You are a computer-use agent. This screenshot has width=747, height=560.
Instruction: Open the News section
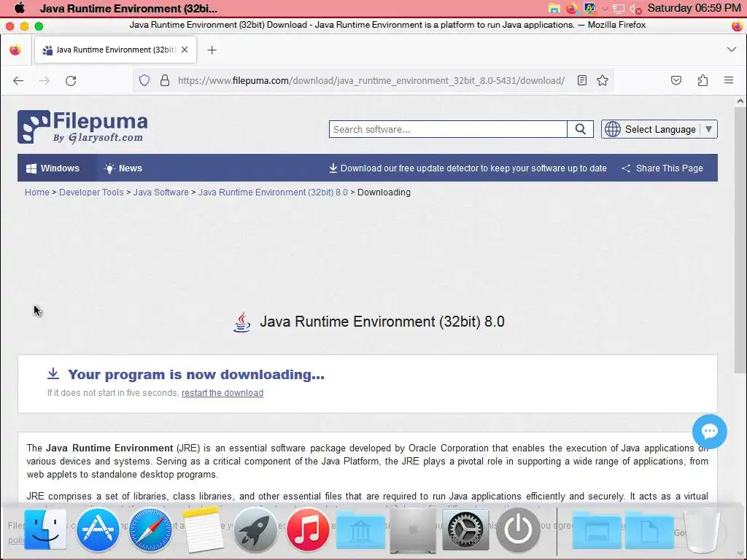tap(123, 168)
